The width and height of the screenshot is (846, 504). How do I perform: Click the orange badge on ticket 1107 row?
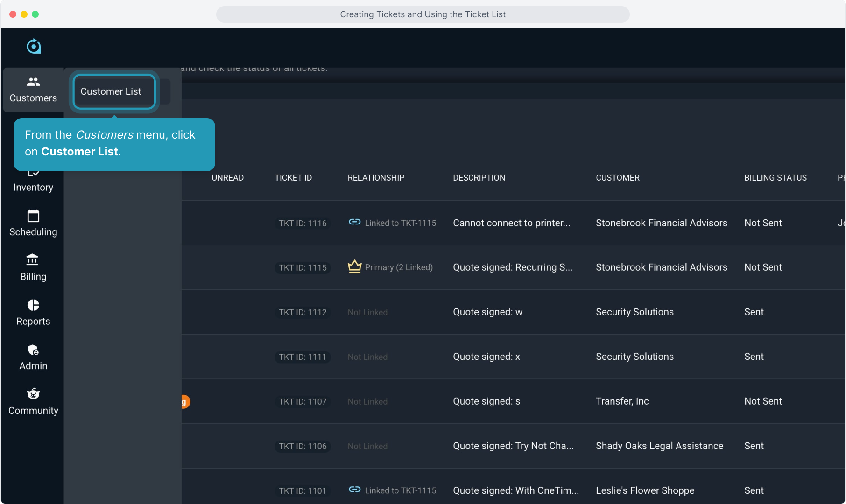click(185, 402)
